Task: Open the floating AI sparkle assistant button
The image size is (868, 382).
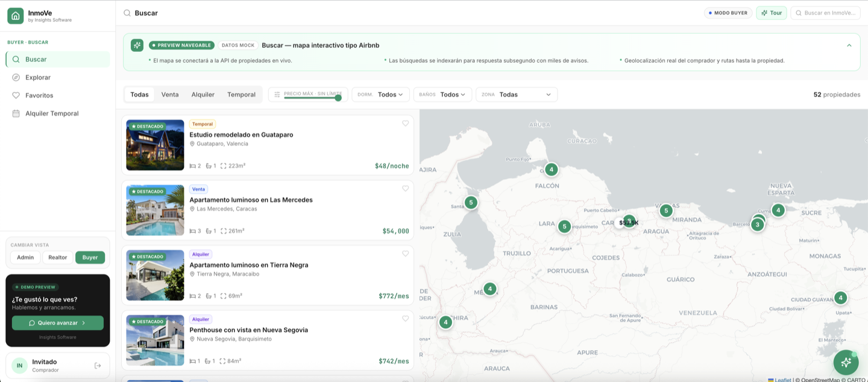Action: pyautogui.click(x=846, y=362)
